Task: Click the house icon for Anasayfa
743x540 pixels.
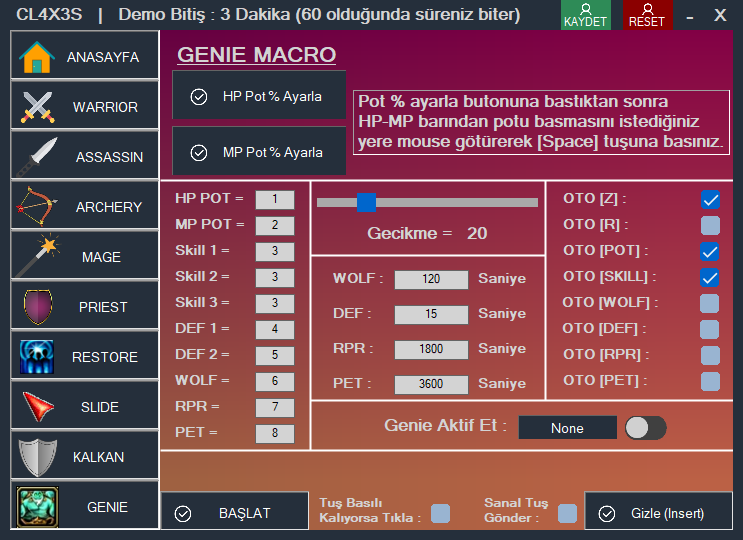Action: click(x=37, y=57)
